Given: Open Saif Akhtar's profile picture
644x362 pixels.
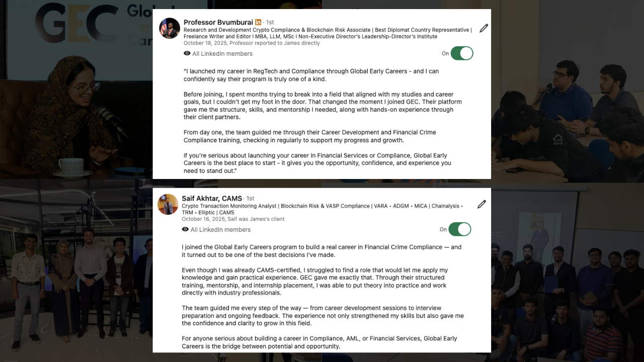Looking at the screenshot, I should click(x=168, y=204).
